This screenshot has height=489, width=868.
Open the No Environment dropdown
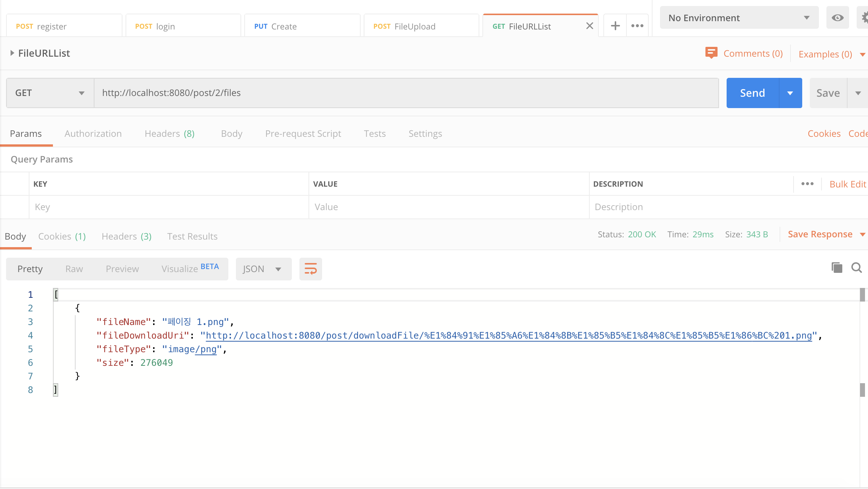(x=739, y=18)
